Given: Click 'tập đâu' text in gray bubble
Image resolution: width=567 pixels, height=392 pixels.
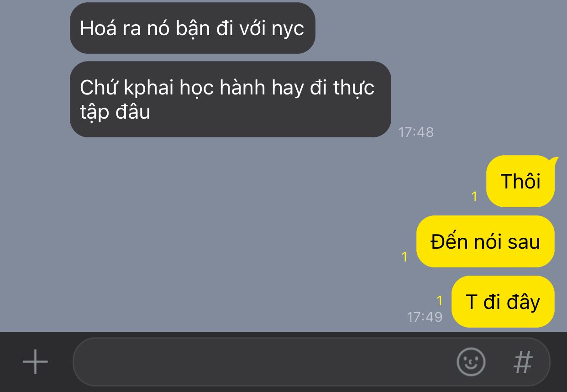Looking at the screenshot, I should pyautogui.click(x=115, y=112).
